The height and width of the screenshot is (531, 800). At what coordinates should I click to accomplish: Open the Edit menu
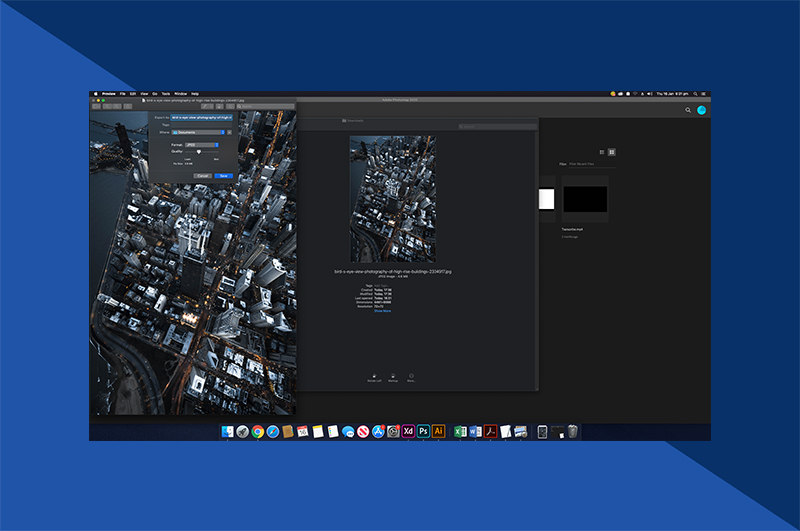(x=133, y=94)
